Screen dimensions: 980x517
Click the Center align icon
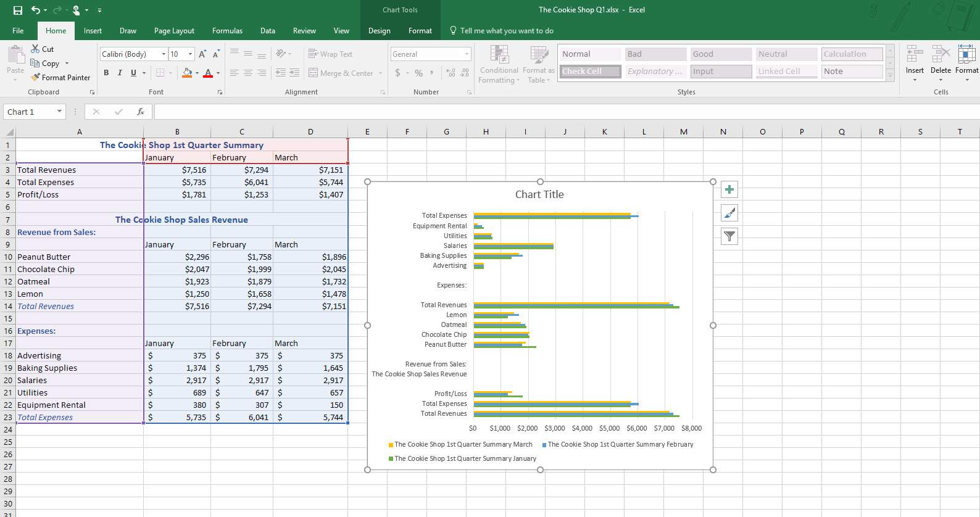click(x=248, y=73)
